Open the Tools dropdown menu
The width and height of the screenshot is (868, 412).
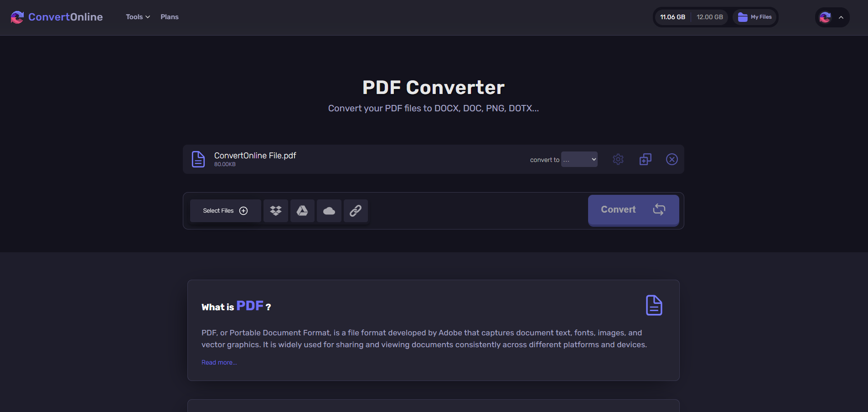138,17
